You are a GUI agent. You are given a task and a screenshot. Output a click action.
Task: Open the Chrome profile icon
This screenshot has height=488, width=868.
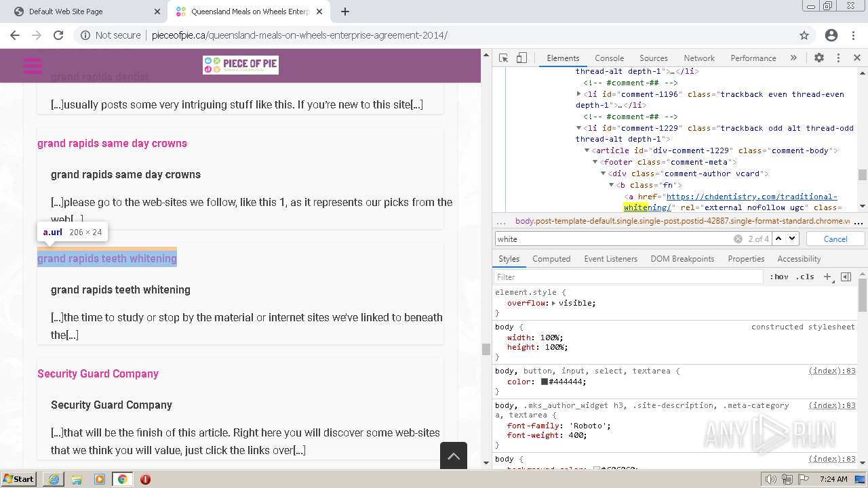point(831,35)
